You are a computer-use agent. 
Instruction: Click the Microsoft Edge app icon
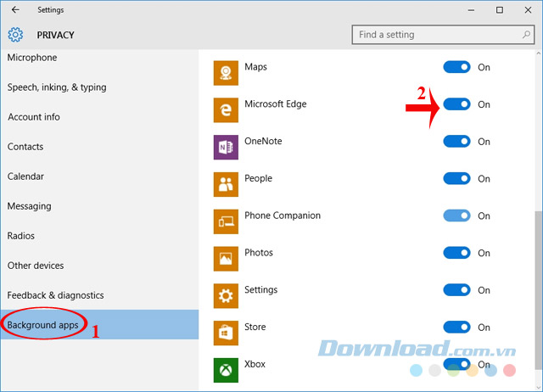tap(226, 110)
